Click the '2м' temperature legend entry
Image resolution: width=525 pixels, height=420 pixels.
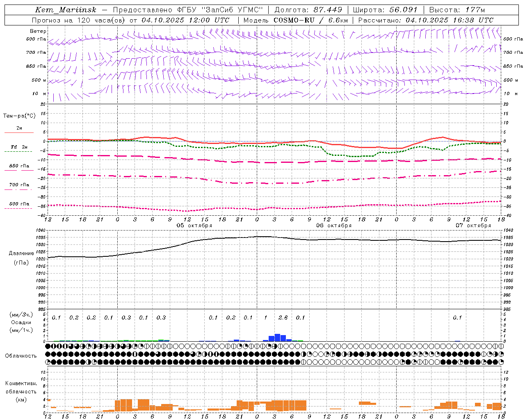click(x=19, y=128)
